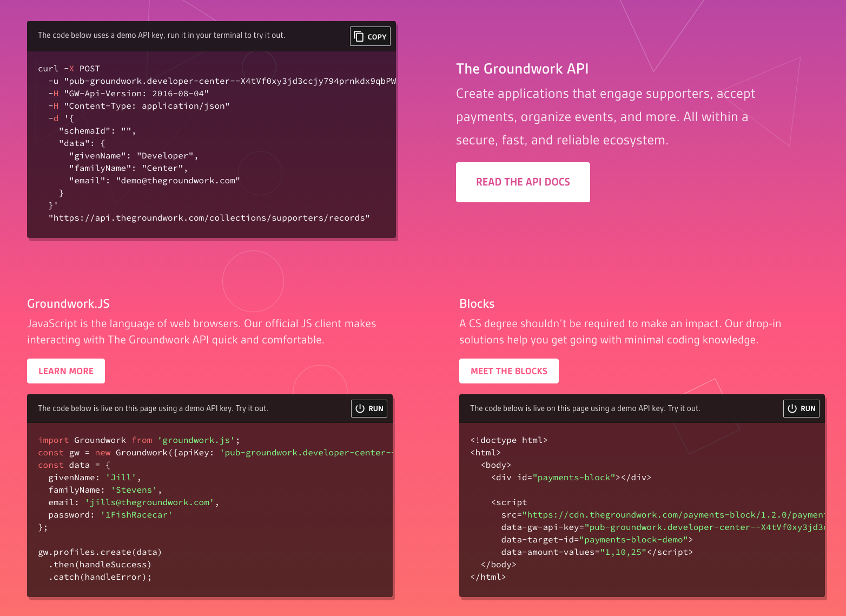
Task: Click the power icon in the Groundwork.JS RUN button
Action: pyautogui.click(x=360, y=408)
